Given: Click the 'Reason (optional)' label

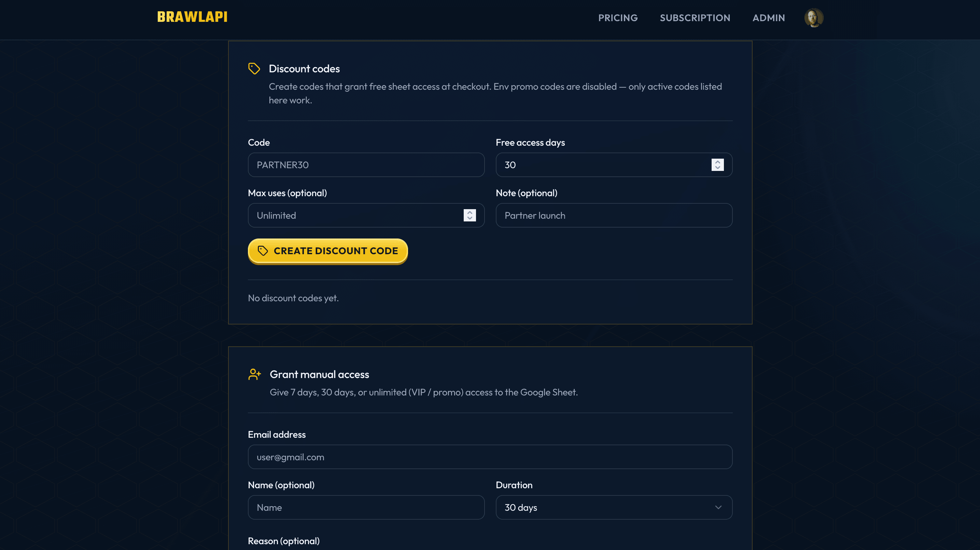Looking at the screenshot, I should [x=283, y=541].
